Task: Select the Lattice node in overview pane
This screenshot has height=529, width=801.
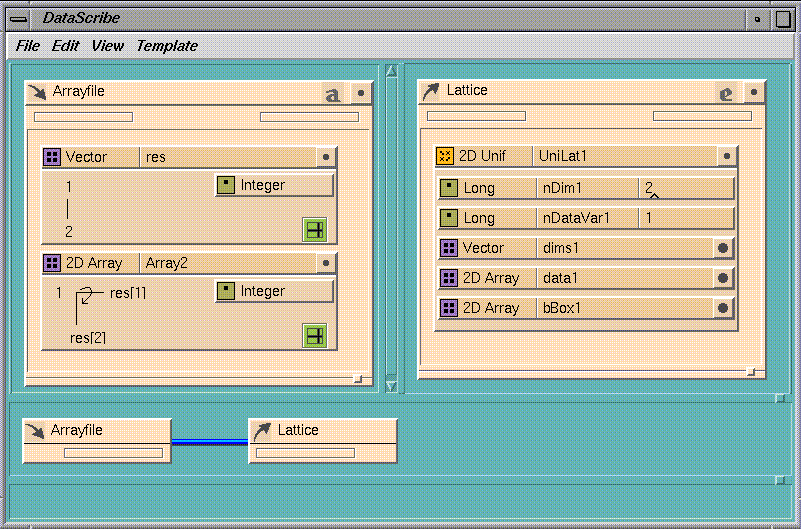Action: click(x=322, y=431)
